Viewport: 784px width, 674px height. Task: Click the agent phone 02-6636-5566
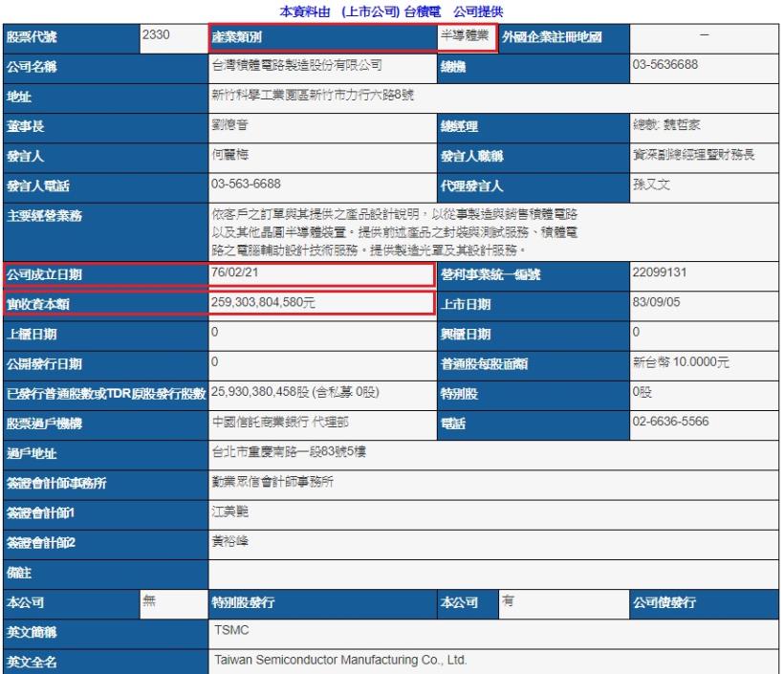pyautogui.click(x=670, y=422)
